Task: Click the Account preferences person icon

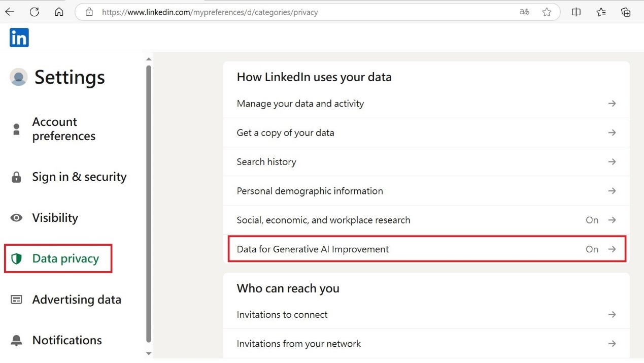Action: (x=16, y=129)
